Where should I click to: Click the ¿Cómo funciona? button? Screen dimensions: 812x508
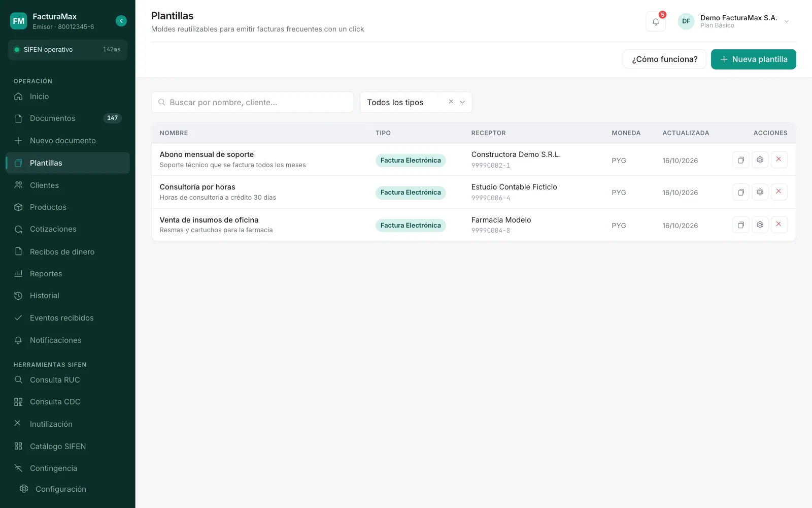pyautogui.click(x=665, y=59)
